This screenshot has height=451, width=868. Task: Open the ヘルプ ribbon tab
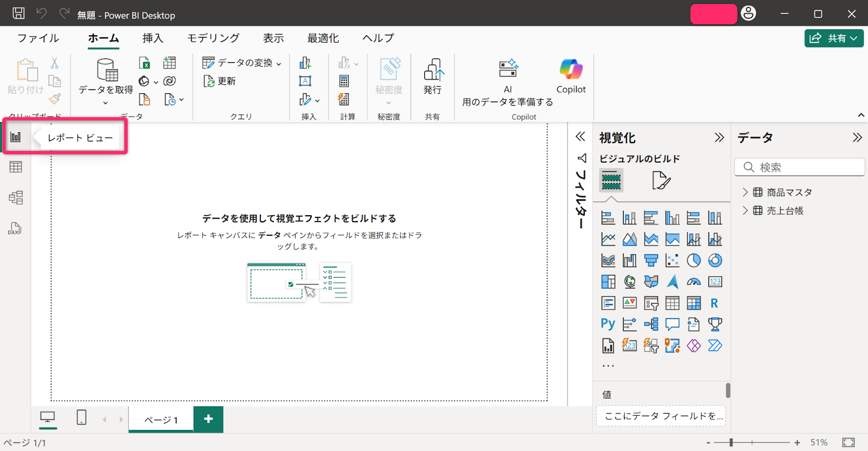pos(378,38)
